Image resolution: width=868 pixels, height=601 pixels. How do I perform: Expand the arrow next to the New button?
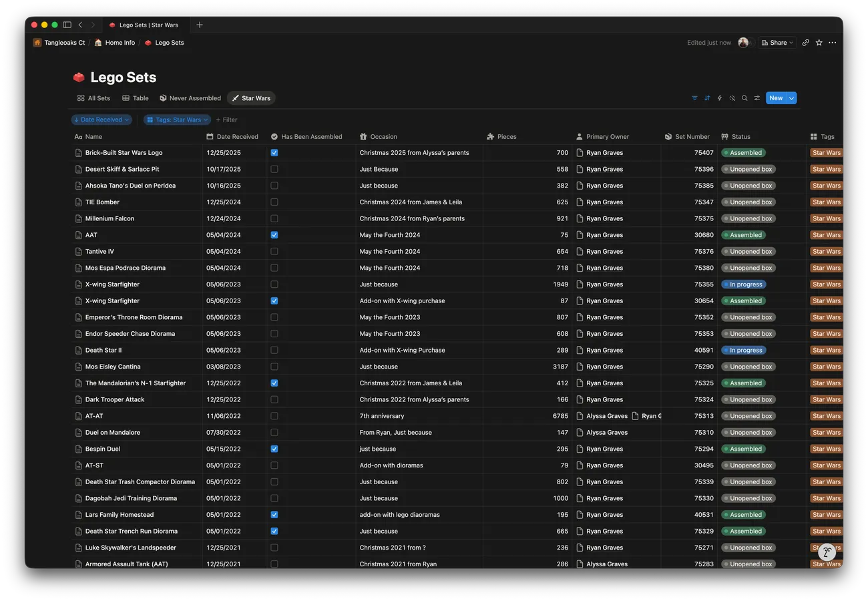792,98
